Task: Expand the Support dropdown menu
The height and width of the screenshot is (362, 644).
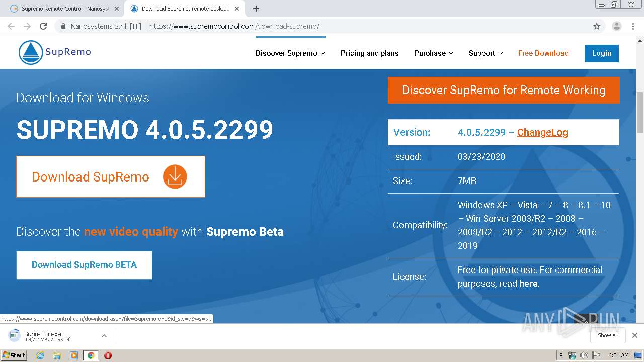Action: point(486,53)
